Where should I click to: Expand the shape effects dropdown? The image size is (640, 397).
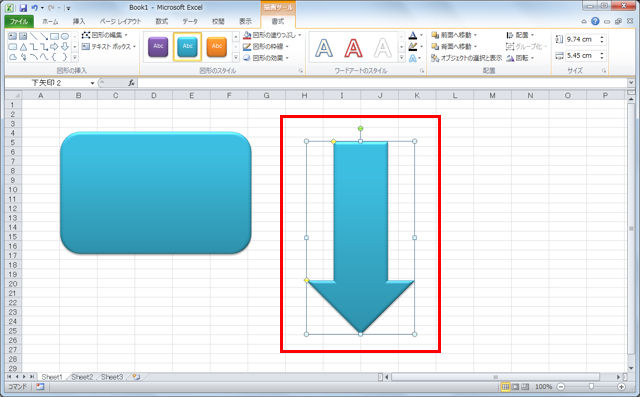coord(266,58)
